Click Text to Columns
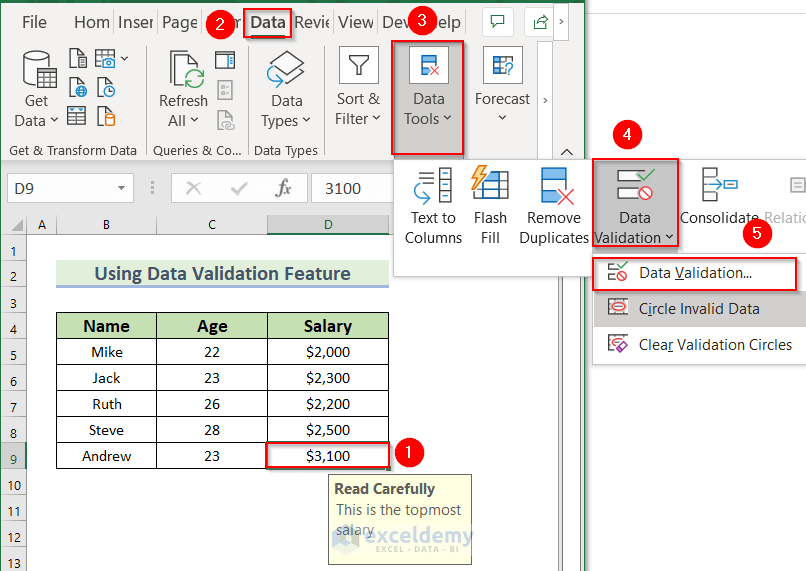This screenshot has width=806, height=571. click(x=433, y=206)
